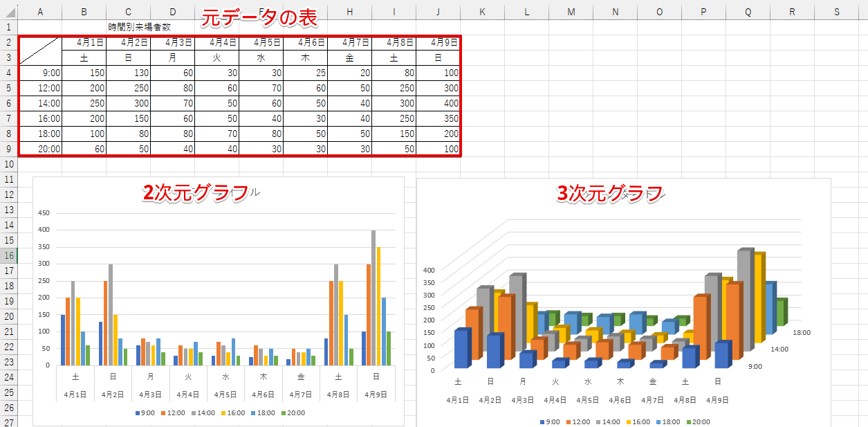Click the 3次元グラフ chart title
868x427 pixels.
pyautogui.click(x=610, y=194)
